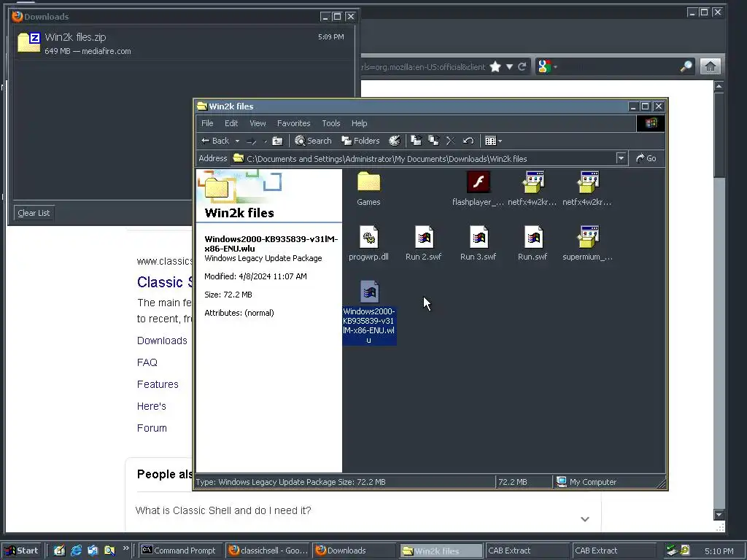Open the View menu

[x=258, y=123]
